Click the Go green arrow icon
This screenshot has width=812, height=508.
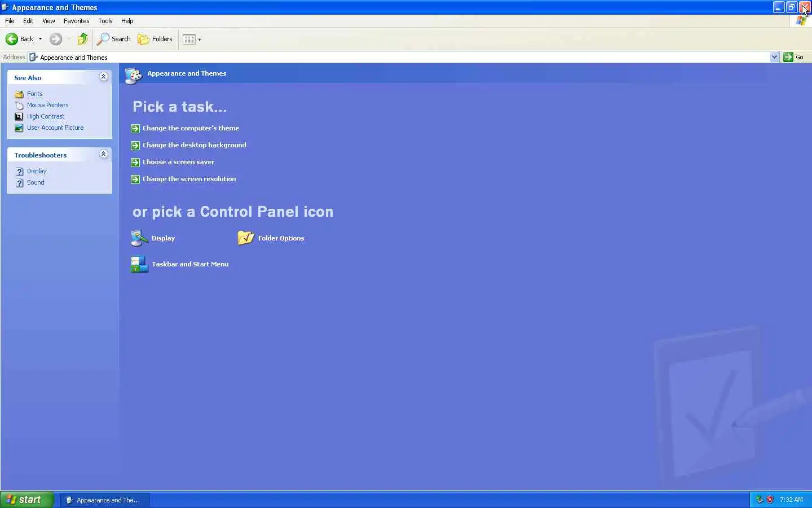click(788, 57)
